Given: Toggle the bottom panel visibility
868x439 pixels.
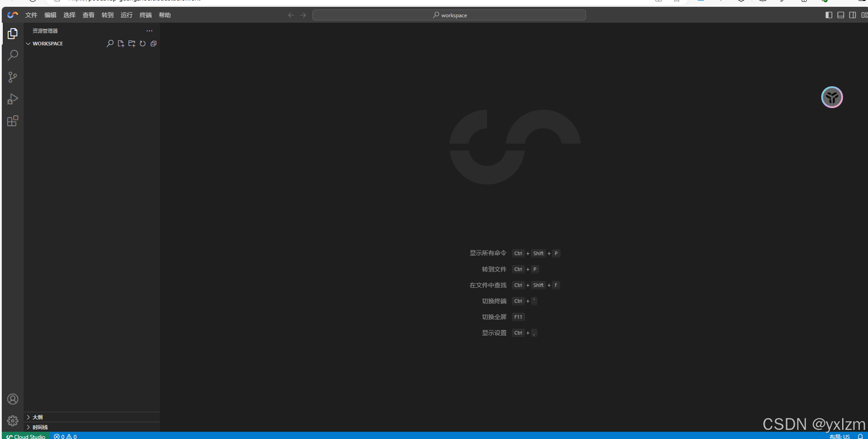Looking at the screenshot, I should 841,15.
